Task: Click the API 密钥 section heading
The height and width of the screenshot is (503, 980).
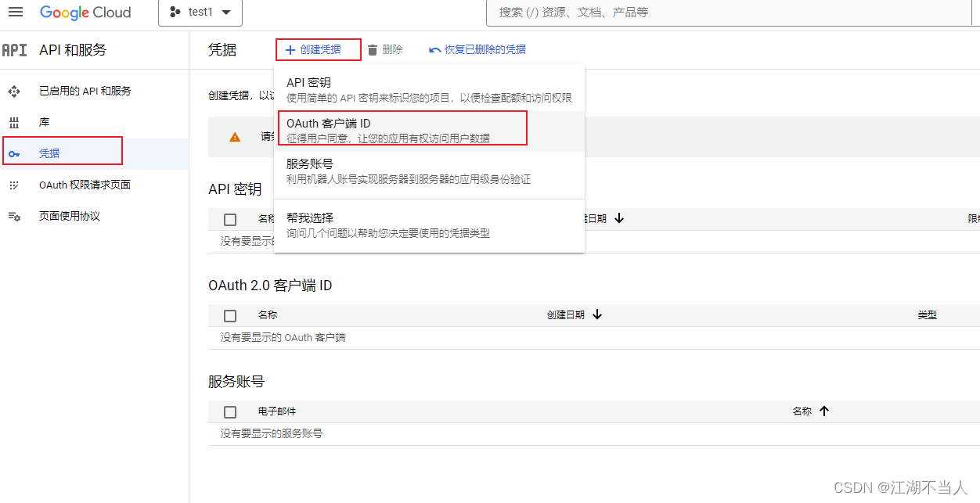Action: 235,189
